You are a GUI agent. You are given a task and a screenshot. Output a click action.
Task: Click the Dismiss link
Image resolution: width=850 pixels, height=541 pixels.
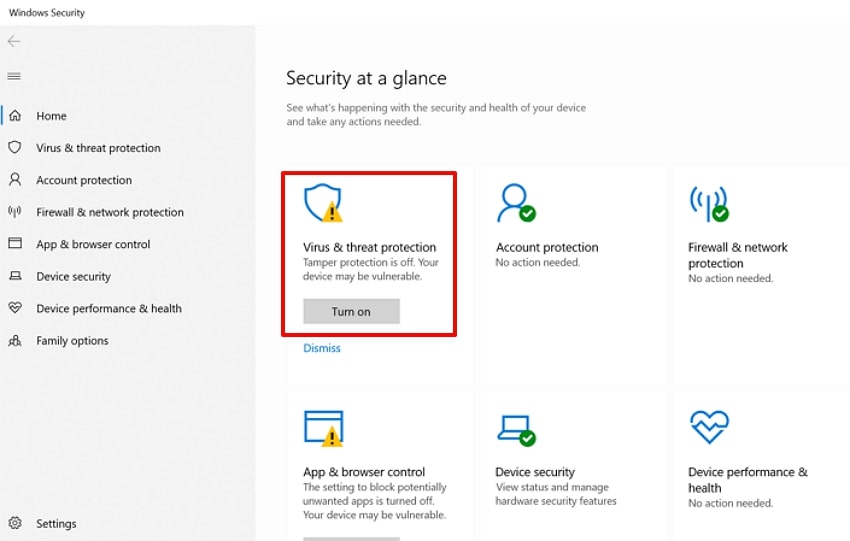click(322, 348)
